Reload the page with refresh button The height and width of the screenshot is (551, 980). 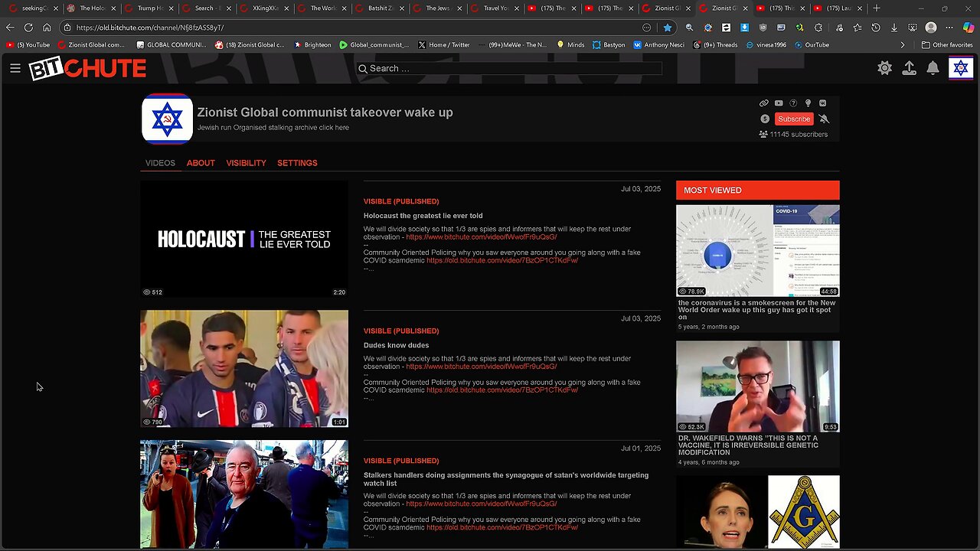coord(28,27)
